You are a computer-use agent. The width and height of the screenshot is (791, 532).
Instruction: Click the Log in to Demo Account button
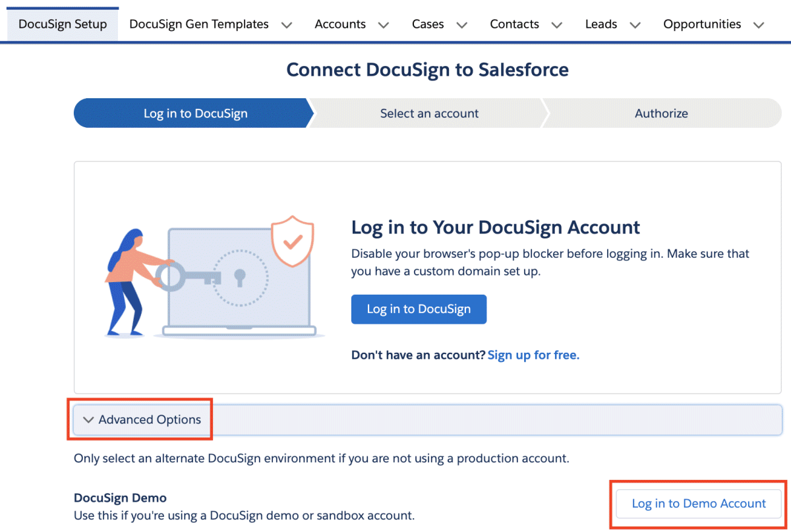click(699, 504)
